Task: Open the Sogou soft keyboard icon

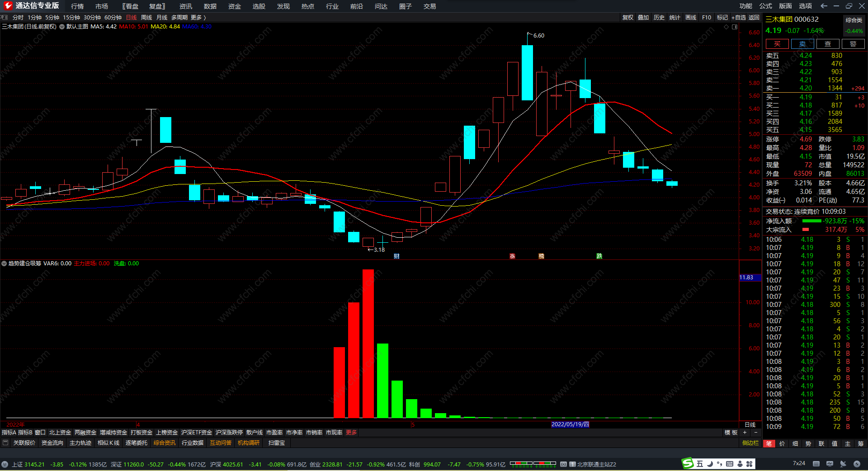Action: [x=730, y=464]
